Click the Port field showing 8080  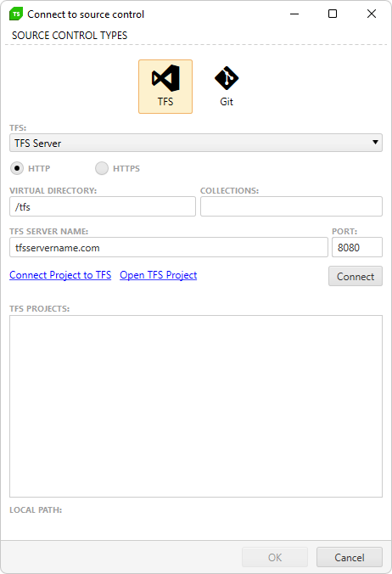click(357, 247)
